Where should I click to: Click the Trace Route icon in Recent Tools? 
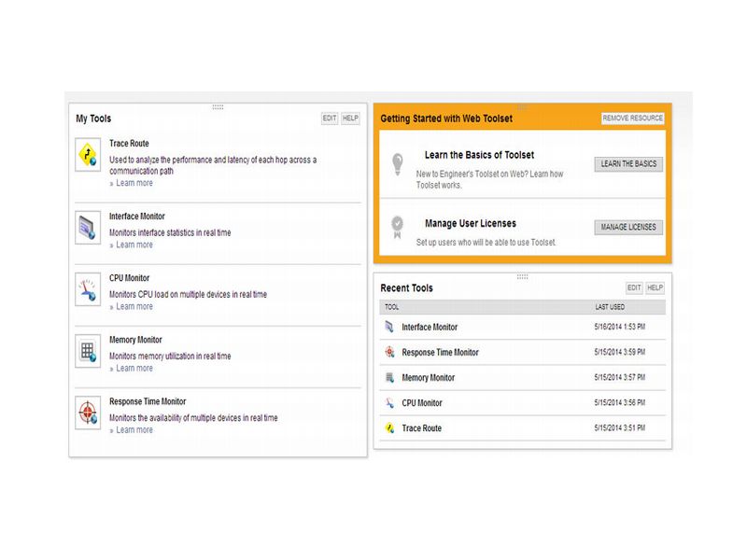389,428
